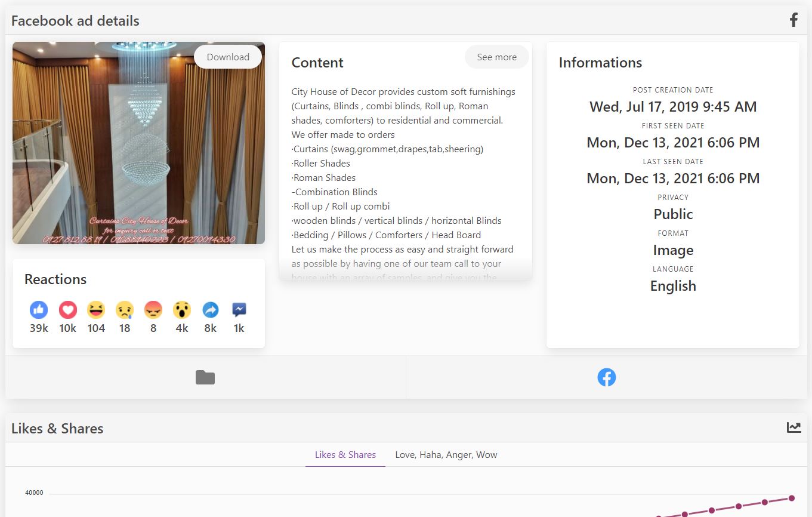Click the Angry emoji reaction icon
The height and width of the screenshot is (517, 812).
tap(153, 310)
